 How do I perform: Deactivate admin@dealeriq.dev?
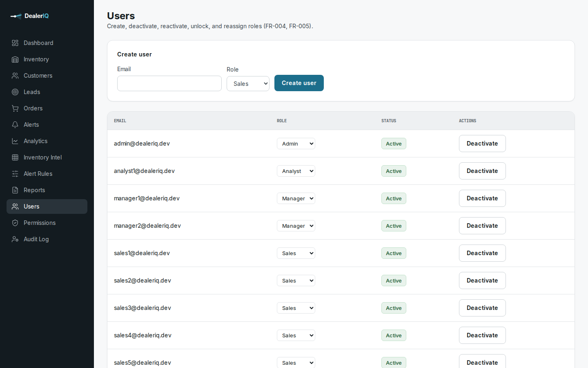[482, 144]
